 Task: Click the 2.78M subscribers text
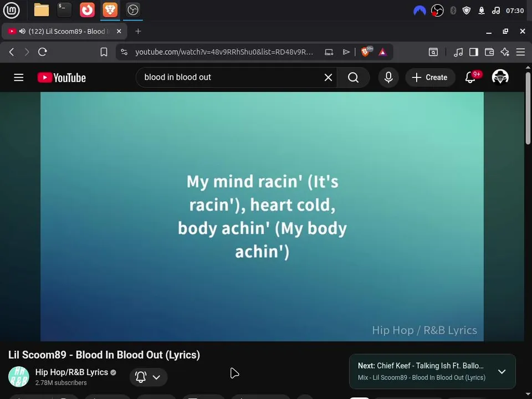point(61,383)
